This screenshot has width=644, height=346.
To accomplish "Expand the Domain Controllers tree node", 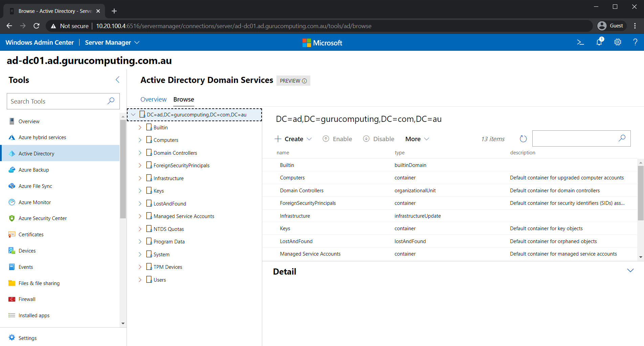I will point(140,153).
